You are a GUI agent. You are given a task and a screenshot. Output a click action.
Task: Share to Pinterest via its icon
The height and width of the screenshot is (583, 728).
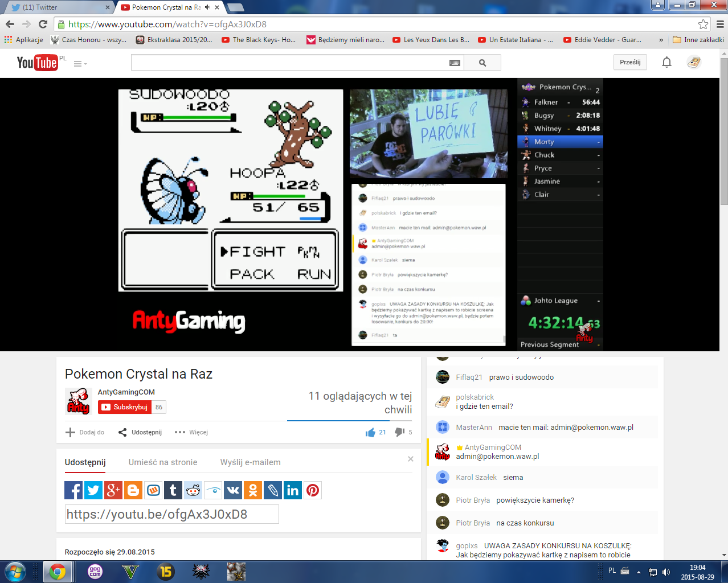[313, 490]
